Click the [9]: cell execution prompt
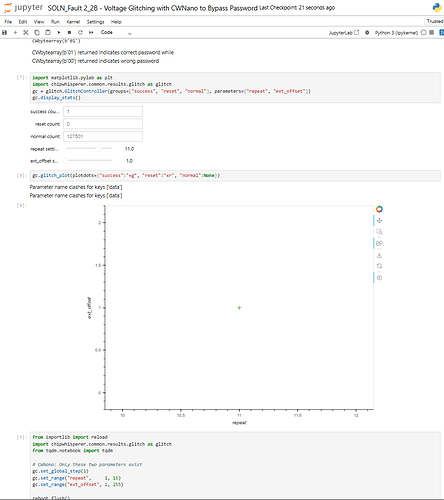Viewport: 444px width, 500px height. point(22,437)
